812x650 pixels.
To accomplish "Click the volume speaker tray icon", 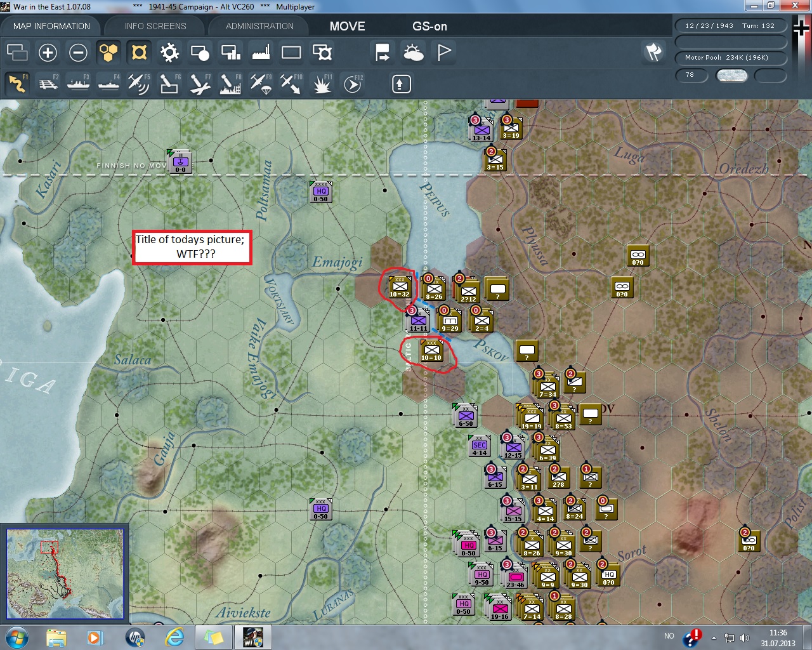I will [744, 638].
